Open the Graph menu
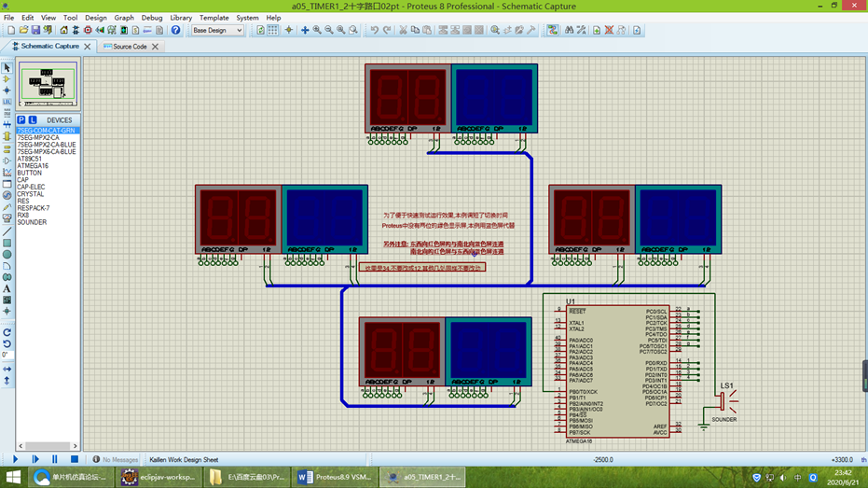868x489 pixels. [x=124, y=18]
